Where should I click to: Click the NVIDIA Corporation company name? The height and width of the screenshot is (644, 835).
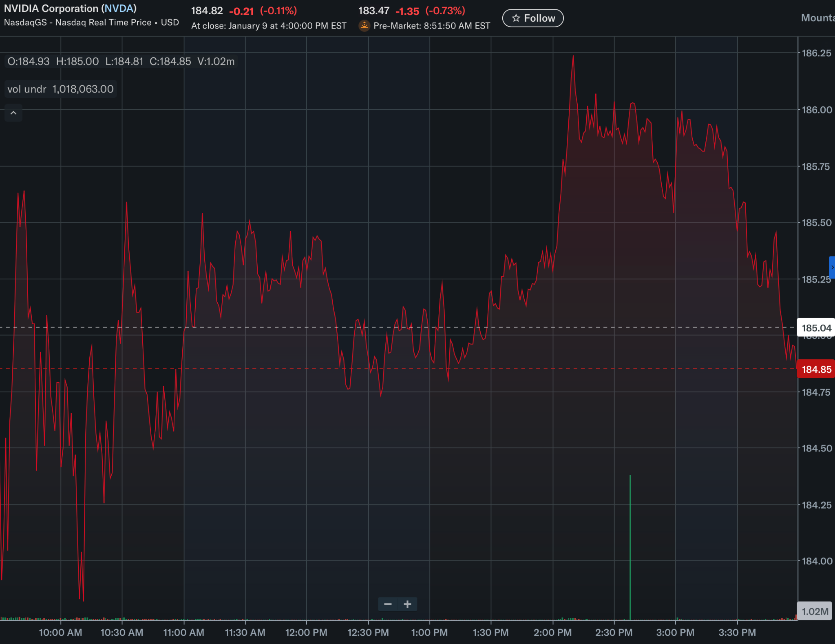51,9
